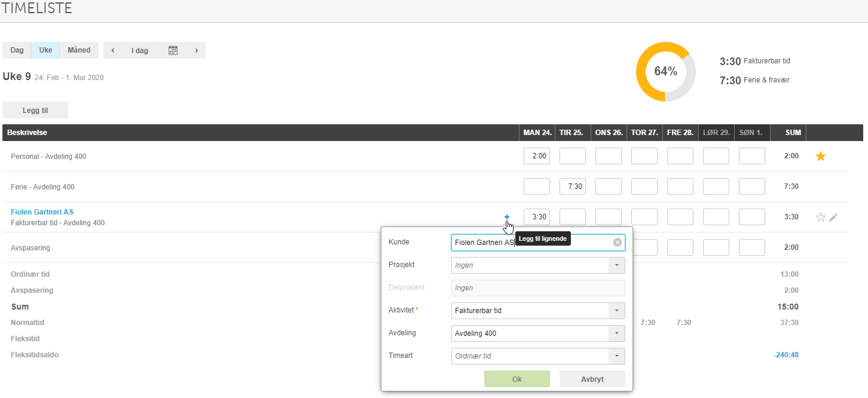Click the LØR 29. column header
Screen dimensions: 868x398
coord(716,133)
